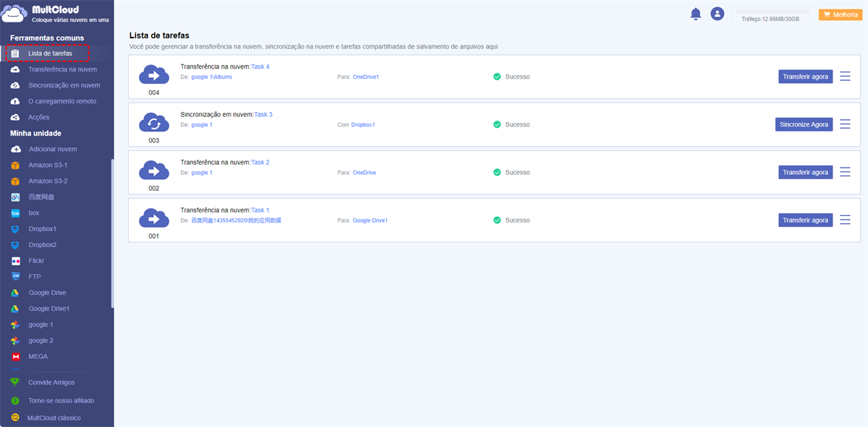Open the menu icon for Task 1
The image size is (868, 427).
click(x=845, y=220)
